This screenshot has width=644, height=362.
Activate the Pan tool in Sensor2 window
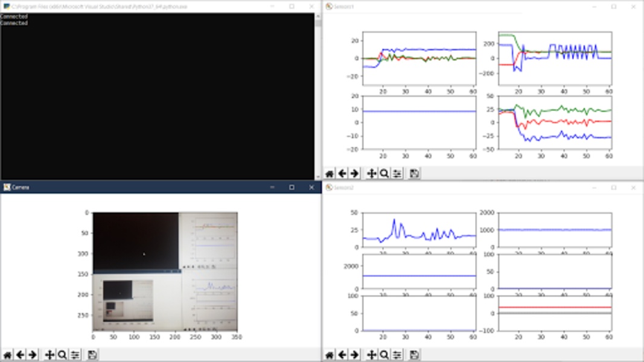pyautogui.click(x=372, y=355)
